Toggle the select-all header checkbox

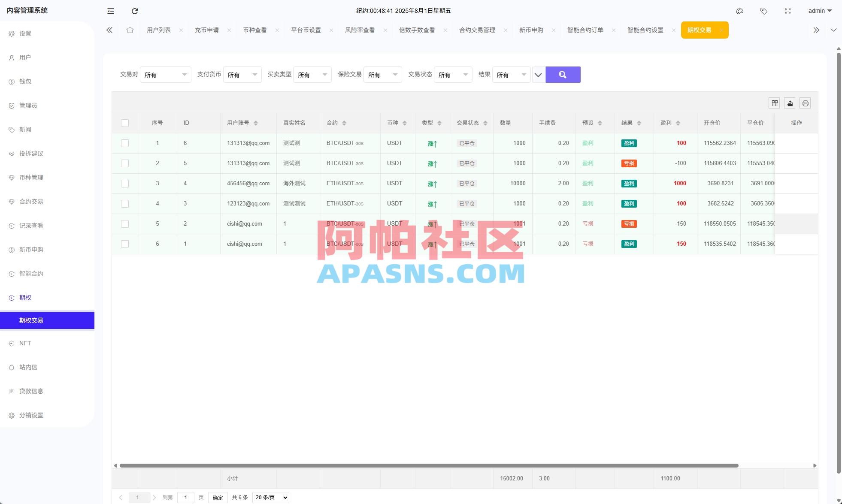pos(125,123)
